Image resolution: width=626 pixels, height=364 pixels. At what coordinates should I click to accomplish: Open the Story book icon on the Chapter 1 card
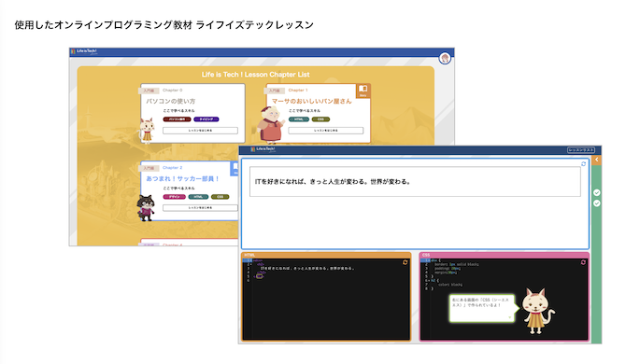363,91
